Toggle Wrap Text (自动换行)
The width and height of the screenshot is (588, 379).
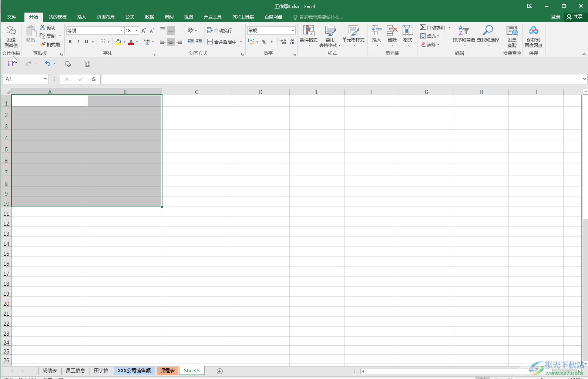[x=220, y=30]
